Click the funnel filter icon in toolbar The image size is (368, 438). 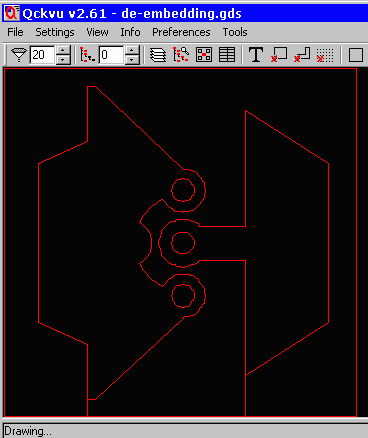coord(19,54)
